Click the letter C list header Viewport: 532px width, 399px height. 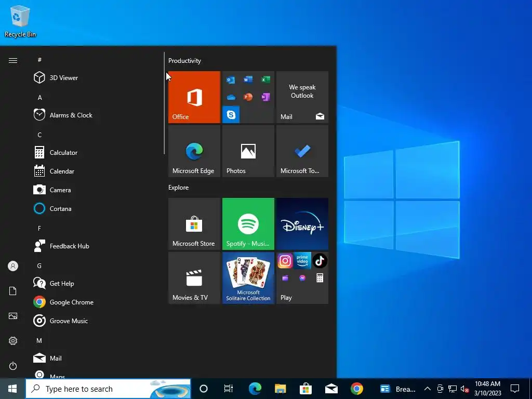pos(39,135)
